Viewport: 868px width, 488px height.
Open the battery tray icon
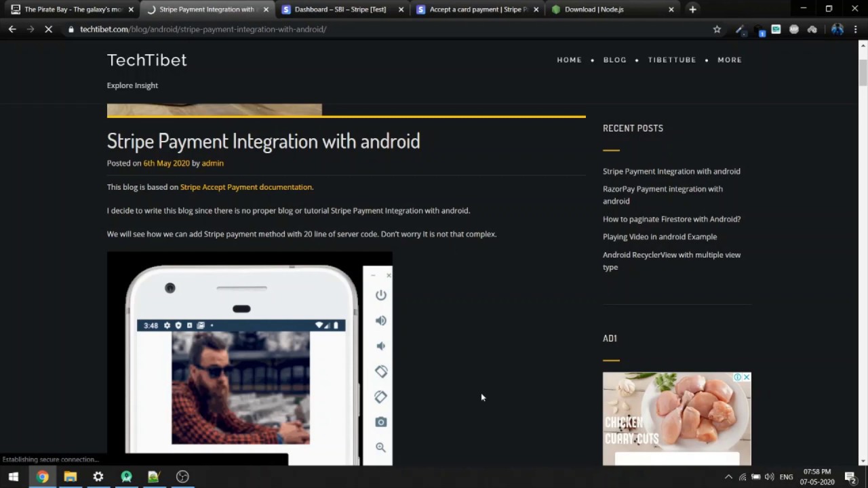(x=755, y=477)
